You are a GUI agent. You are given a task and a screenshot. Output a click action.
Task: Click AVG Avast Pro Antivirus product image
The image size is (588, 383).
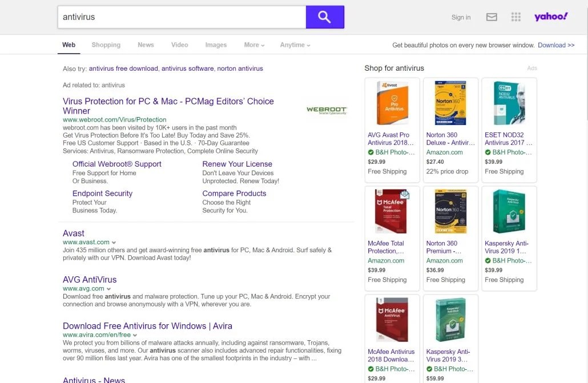(x=392, y=103)
